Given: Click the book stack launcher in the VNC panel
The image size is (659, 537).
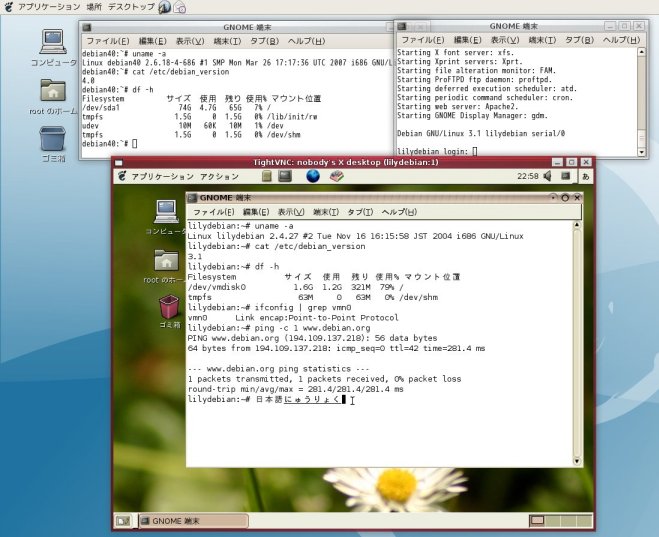Looking at the screenshot, I should coord(337,176).
